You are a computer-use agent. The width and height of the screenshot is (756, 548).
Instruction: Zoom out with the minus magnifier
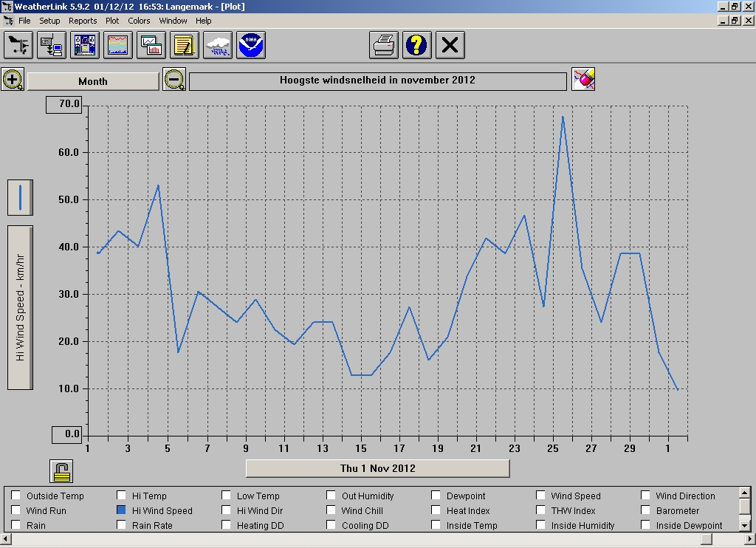point(174,80)
